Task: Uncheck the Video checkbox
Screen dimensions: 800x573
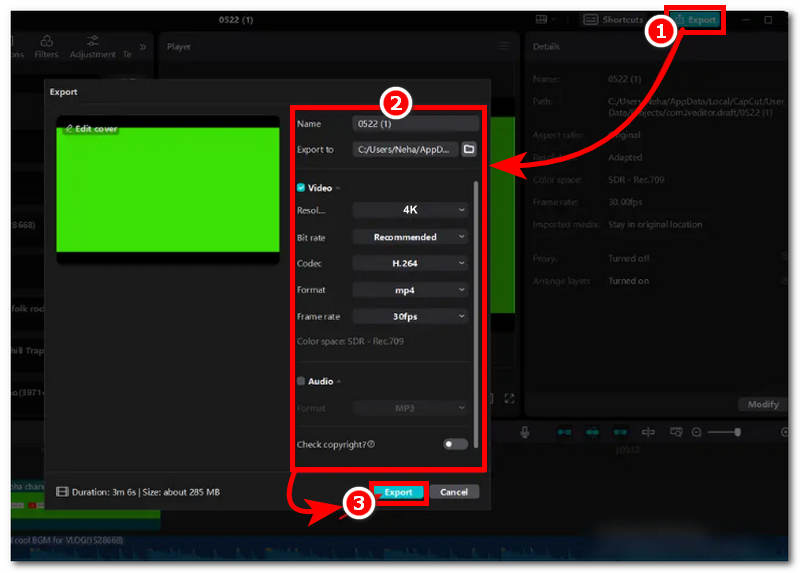Action: pos(301,188)
